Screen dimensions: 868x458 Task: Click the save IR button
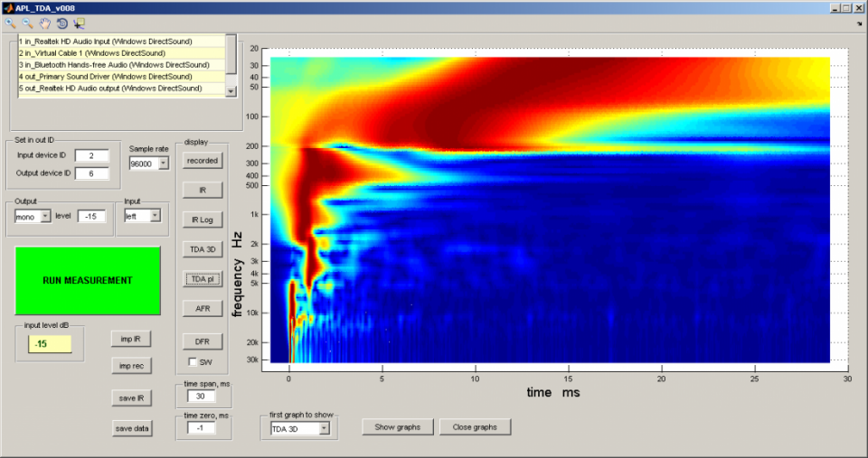pyautogui.click(x=131, y=397)
